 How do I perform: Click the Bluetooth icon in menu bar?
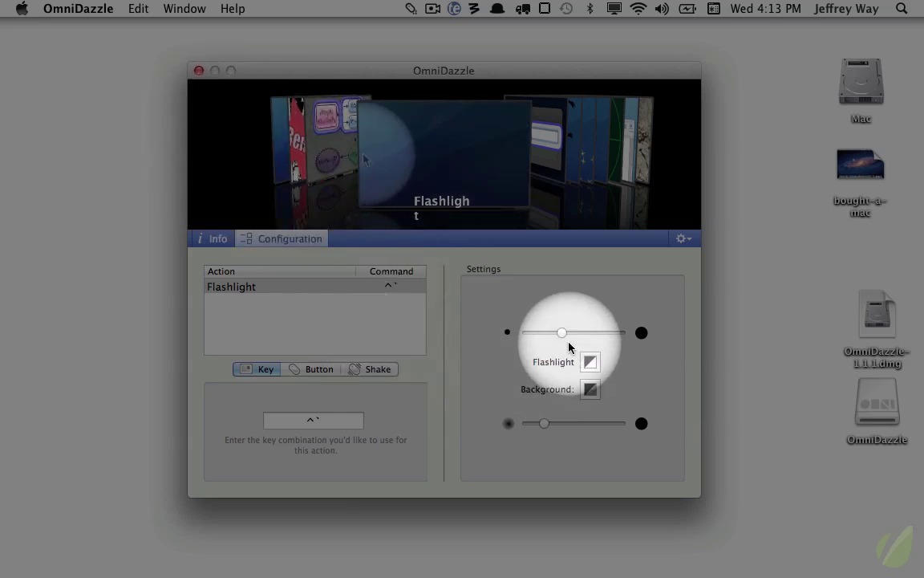coord(590,9)
